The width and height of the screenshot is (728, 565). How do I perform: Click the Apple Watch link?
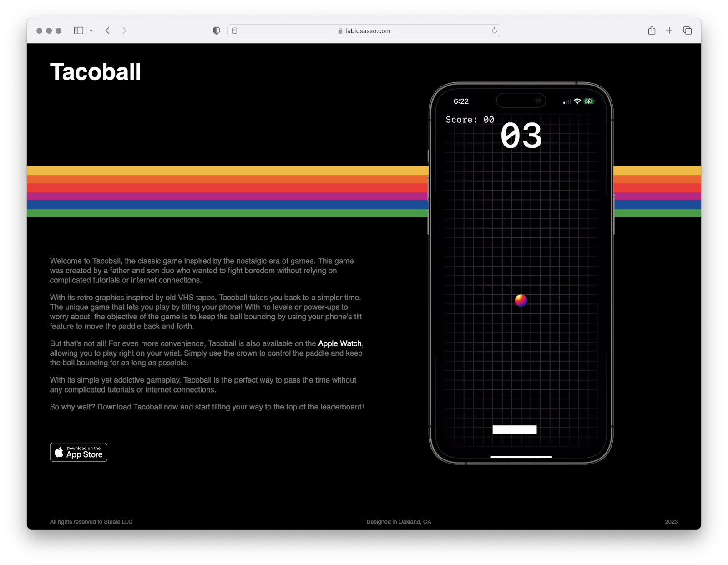340,343
